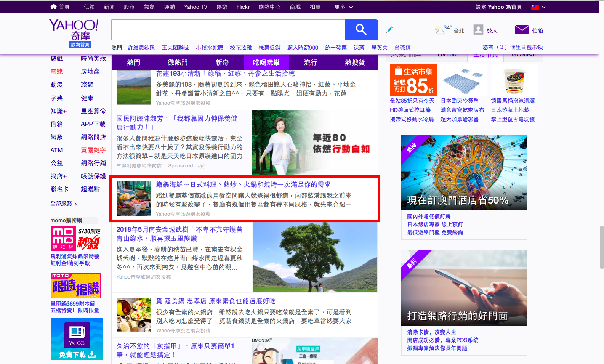Click the 生活市集 85折 promo image

pos(414,80)
